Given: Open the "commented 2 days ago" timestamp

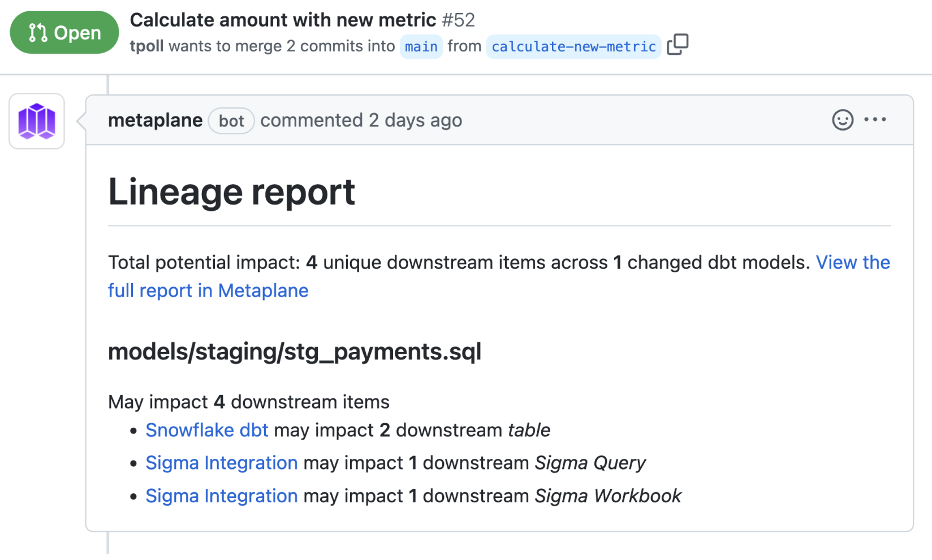Looking at the screenshot, I should 361,120.
